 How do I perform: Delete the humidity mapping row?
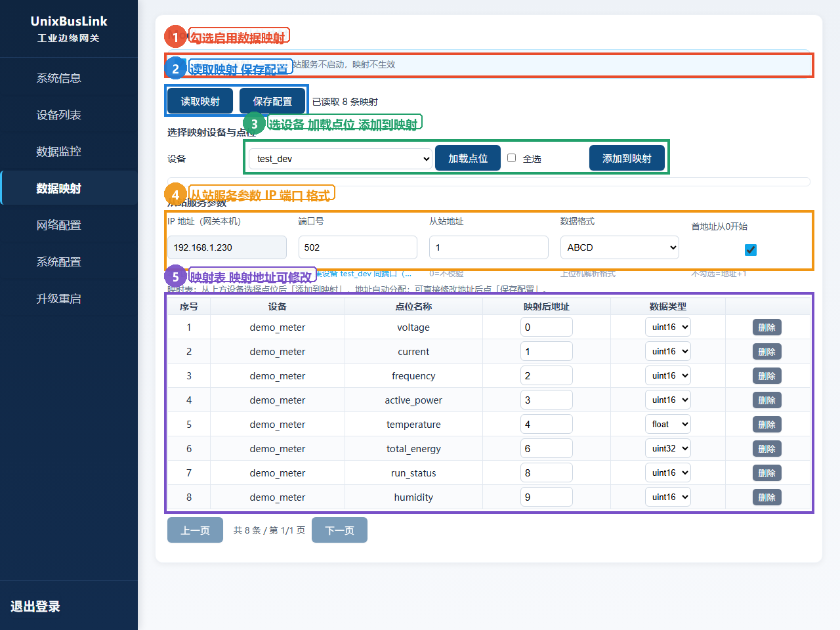tap(767, 497)
